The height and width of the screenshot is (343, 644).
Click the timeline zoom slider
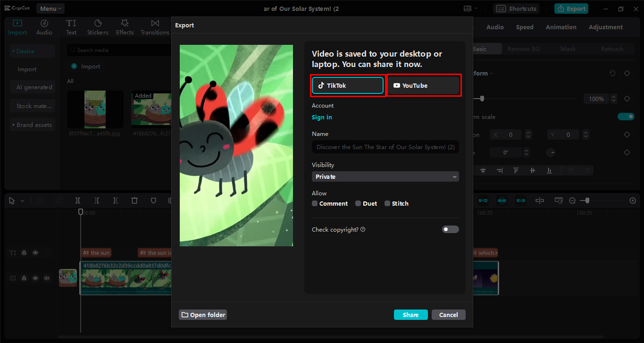coord(602,200)
